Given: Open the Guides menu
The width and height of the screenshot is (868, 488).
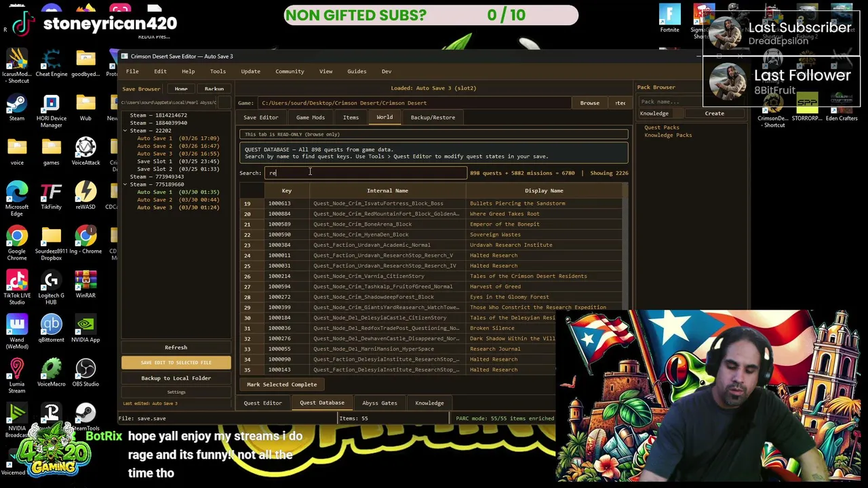Looking at the screenshot, I should [x=357, y=71].
